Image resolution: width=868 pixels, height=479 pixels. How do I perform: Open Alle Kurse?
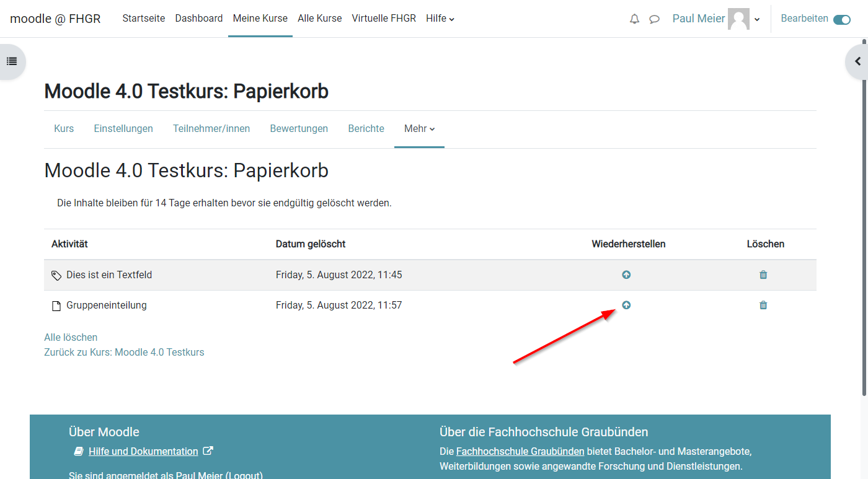pyautogui.click(x=320, y=19)
